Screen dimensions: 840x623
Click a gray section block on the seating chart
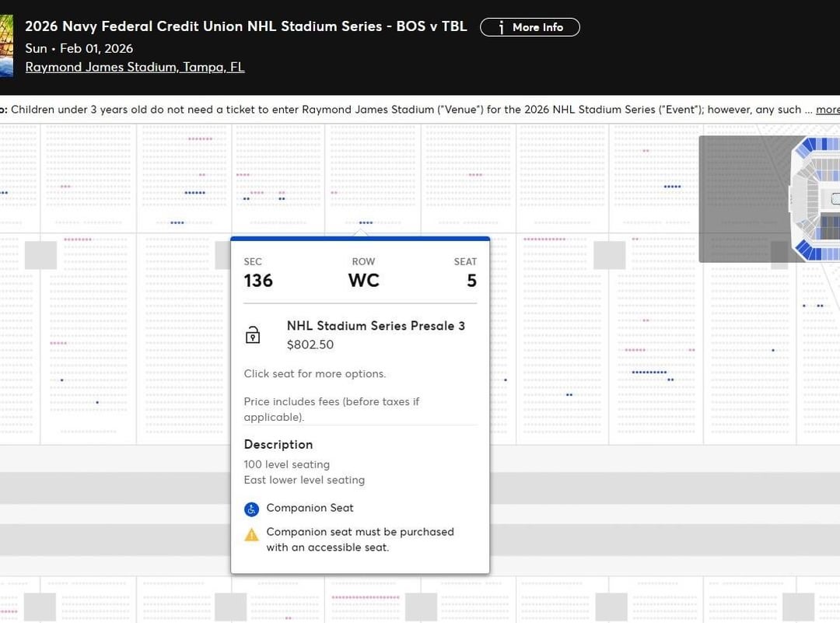40,254
